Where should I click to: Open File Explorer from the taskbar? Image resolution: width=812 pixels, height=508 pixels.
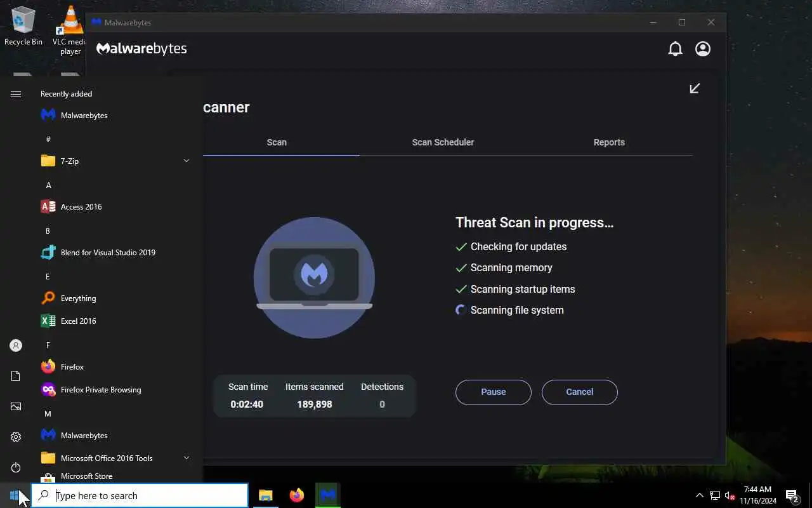coord(265,495)
